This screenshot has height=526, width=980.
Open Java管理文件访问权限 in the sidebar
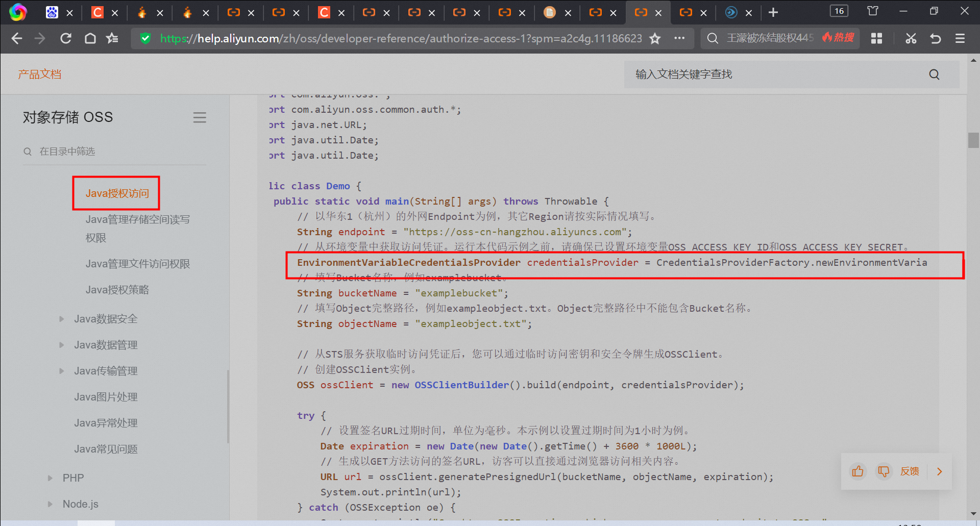point(138,264)
